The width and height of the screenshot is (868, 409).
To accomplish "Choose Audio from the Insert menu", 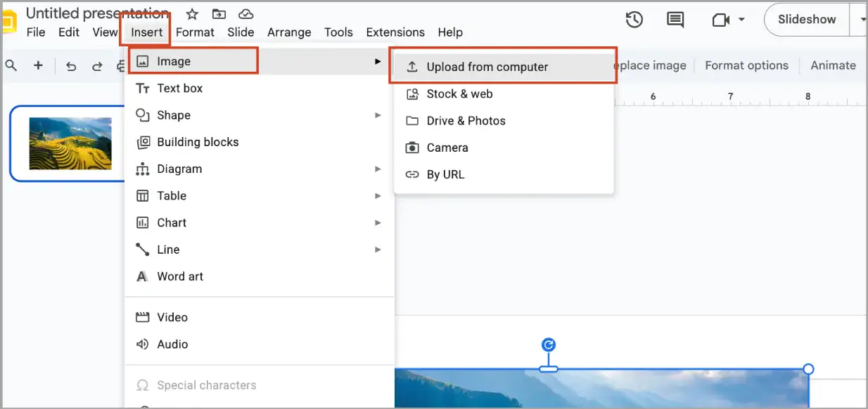I will coord(260,344).
